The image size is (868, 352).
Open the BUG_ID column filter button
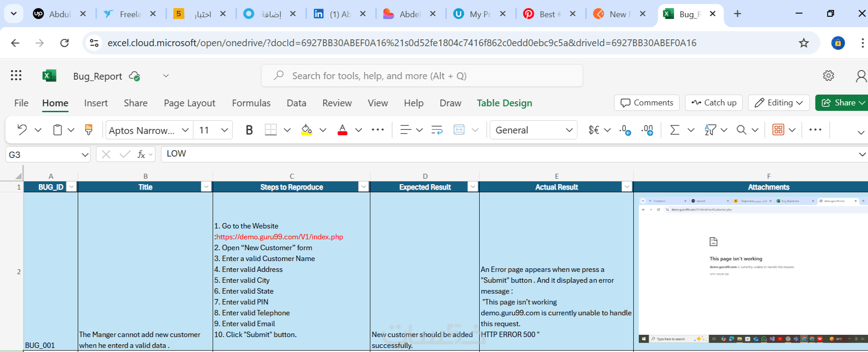click(x=71, y=187)
